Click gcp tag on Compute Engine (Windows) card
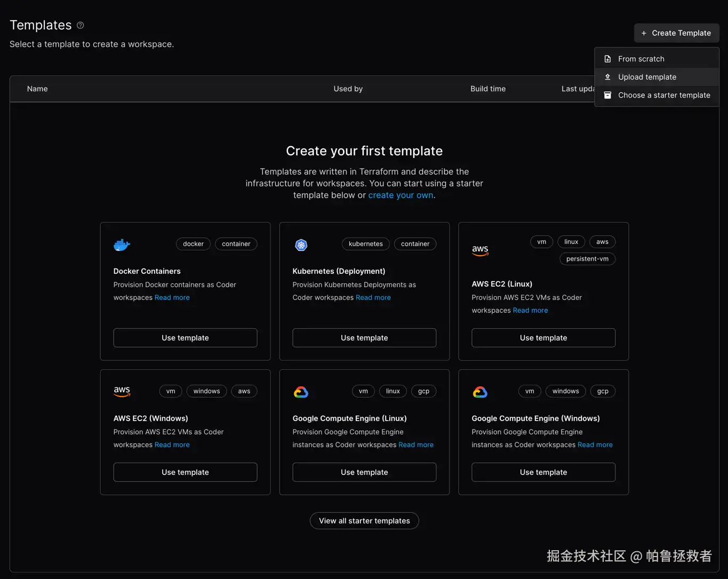Screen dimensions: 728x579 (603, 391)
